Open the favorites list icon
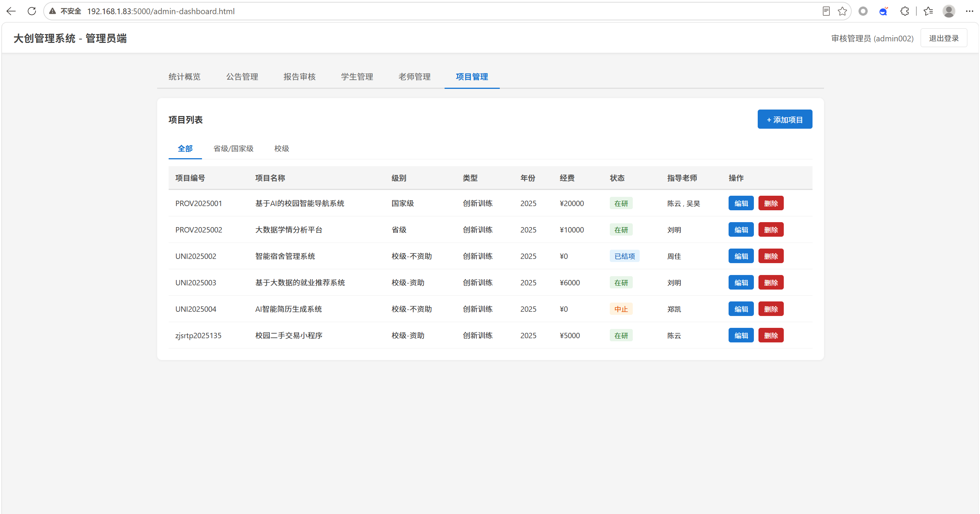Image resolution: width=980 pixels, height=514 pixels. click(928, 11)
